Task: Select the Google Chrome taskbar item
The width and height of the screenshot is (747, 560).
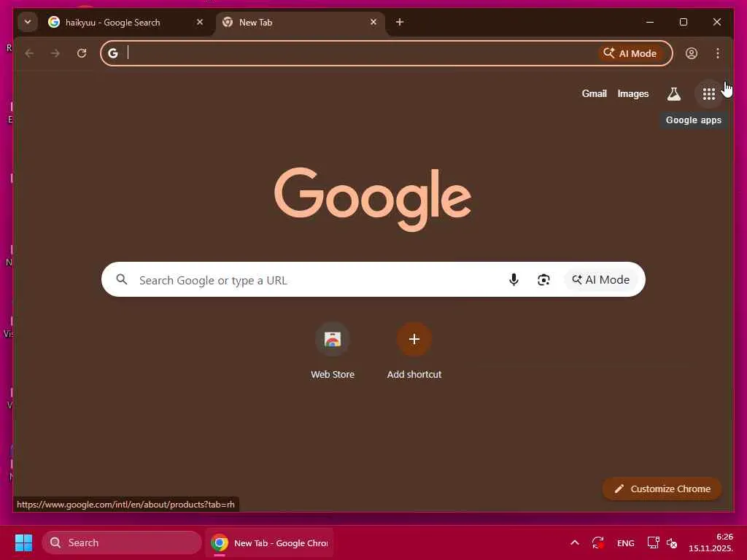Action: 270,542
